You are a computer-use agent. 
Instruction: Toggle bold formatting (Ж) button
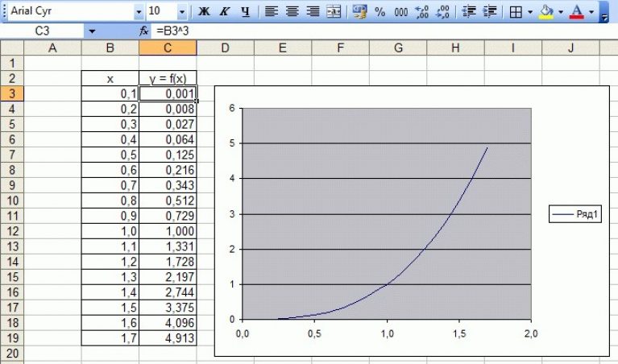click(204, 12)
